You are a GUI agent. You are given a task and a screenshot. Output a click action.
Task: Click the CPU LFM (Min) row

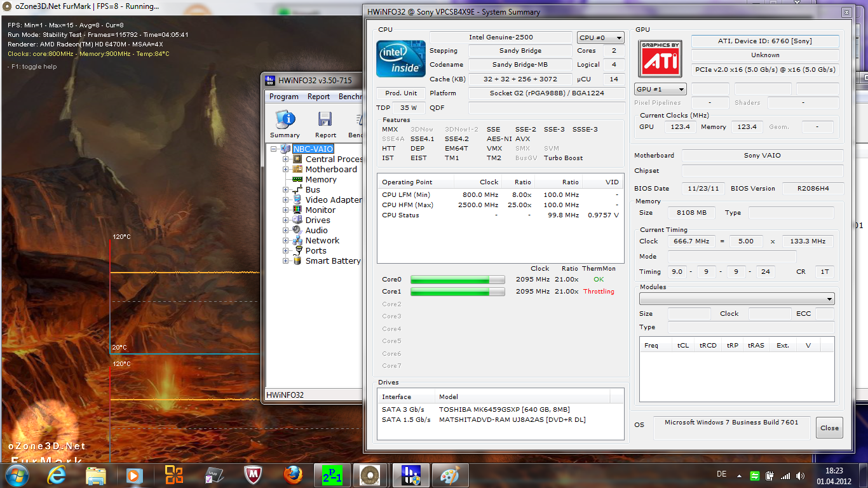(500, 194)
